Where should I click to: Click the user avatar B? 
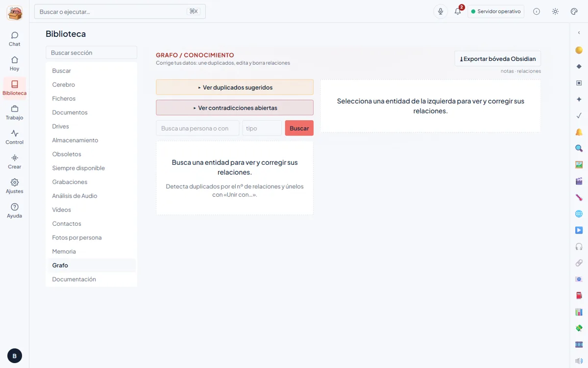click(14, 356)
